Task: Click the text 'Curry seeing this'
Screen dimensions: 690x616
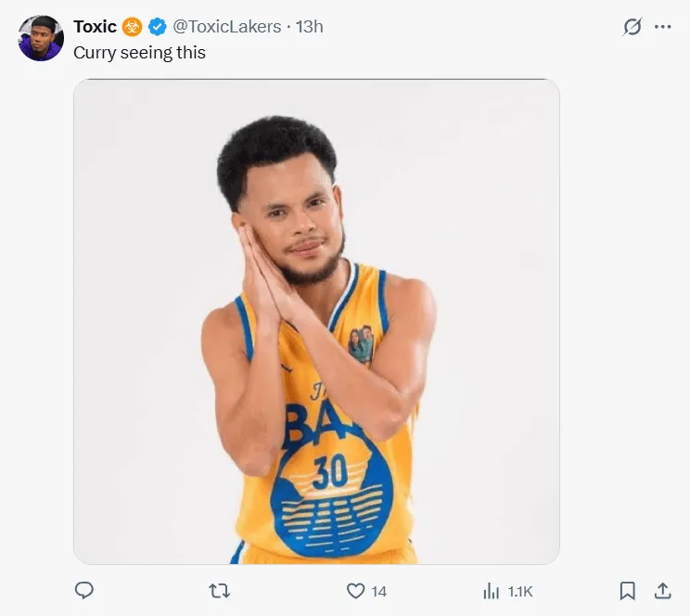Action: pos(139,53)
